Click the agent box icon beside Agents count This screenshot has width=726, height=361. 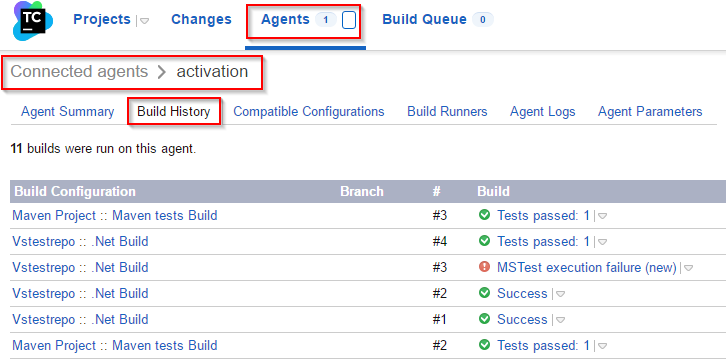click(349, 20)
